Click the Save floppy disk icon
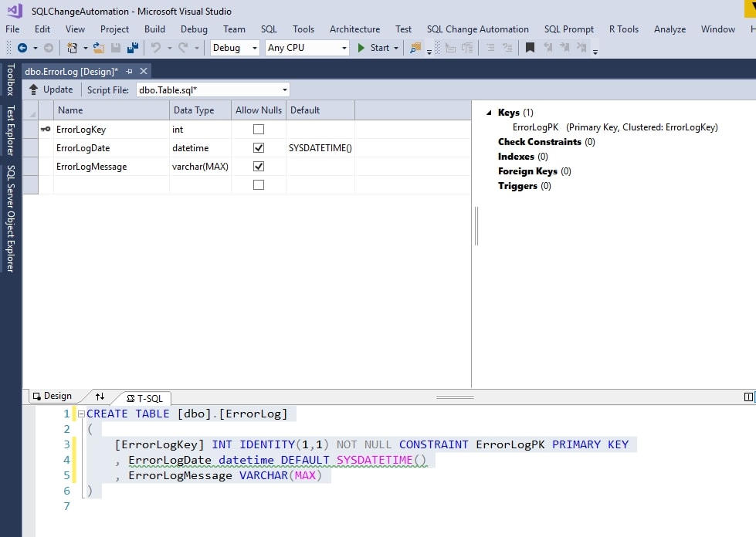756x537 pixels. coord(116,48)
